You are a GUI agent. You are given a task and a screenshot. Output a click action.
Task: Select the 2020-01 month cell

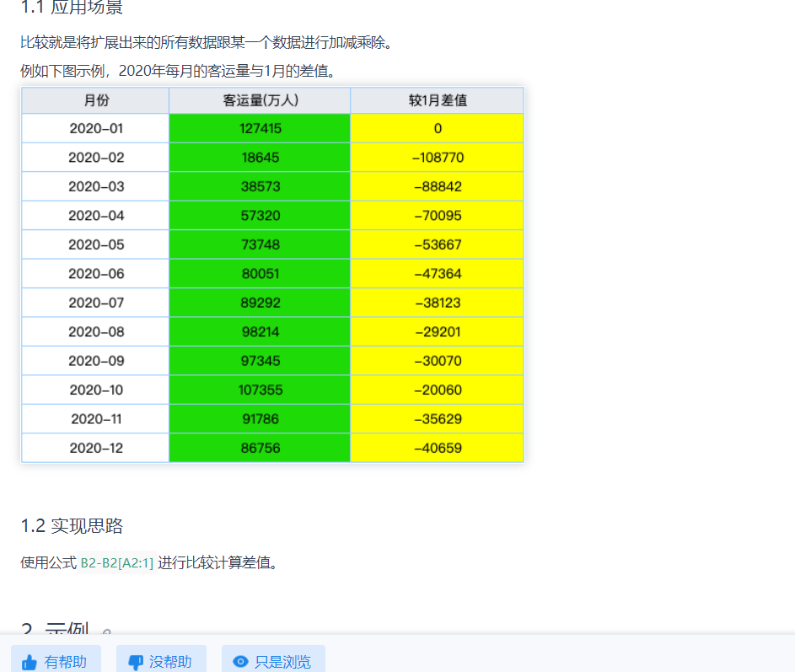click(x=96, y=128)
